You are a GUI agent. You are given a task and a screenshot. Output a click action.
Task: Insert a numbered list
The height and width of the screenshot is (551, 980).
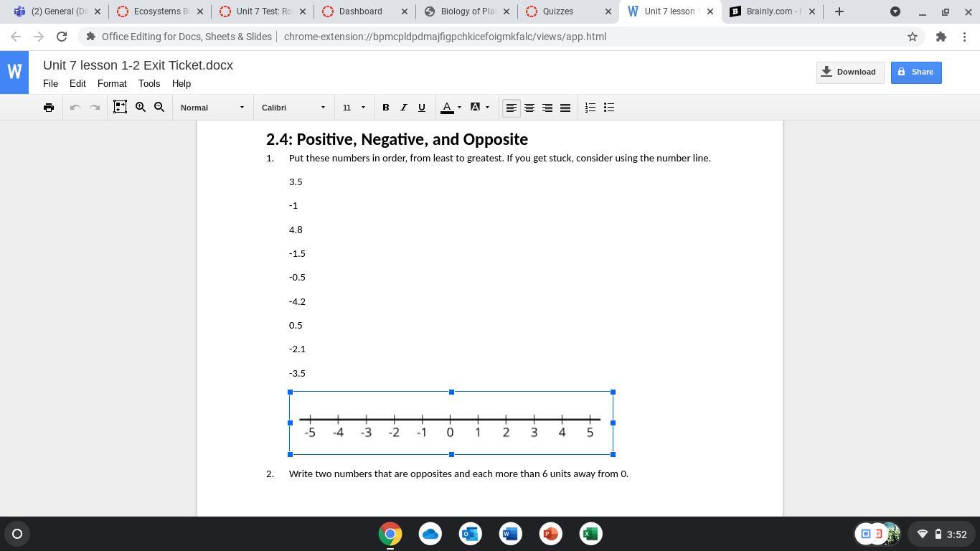590,108
